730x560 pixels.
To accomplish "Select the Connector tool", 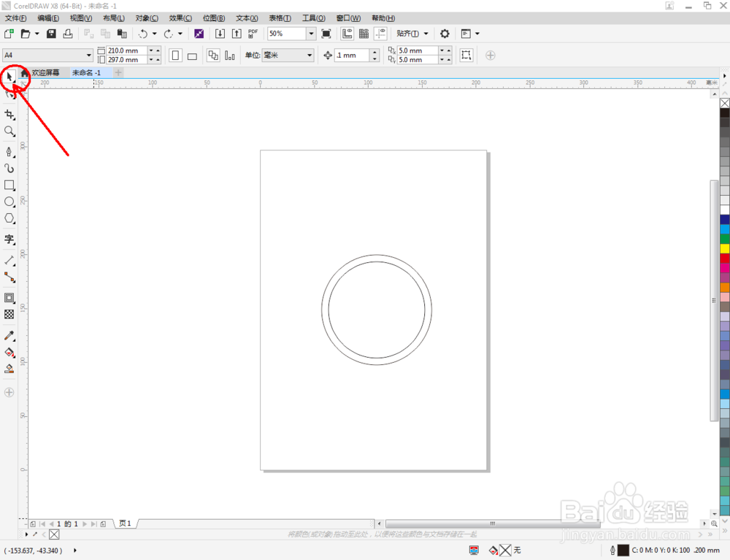I will tap(9, 277).
